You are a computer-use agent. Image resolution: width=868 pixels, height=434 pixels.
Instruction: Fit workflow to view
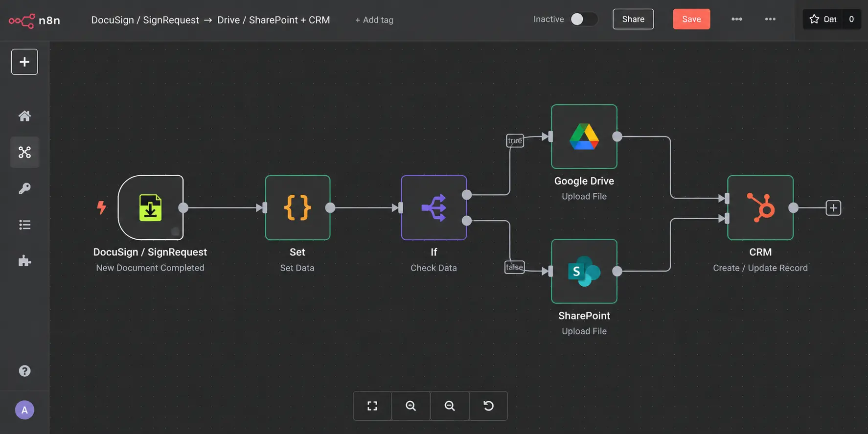click(x=372, y=406)
